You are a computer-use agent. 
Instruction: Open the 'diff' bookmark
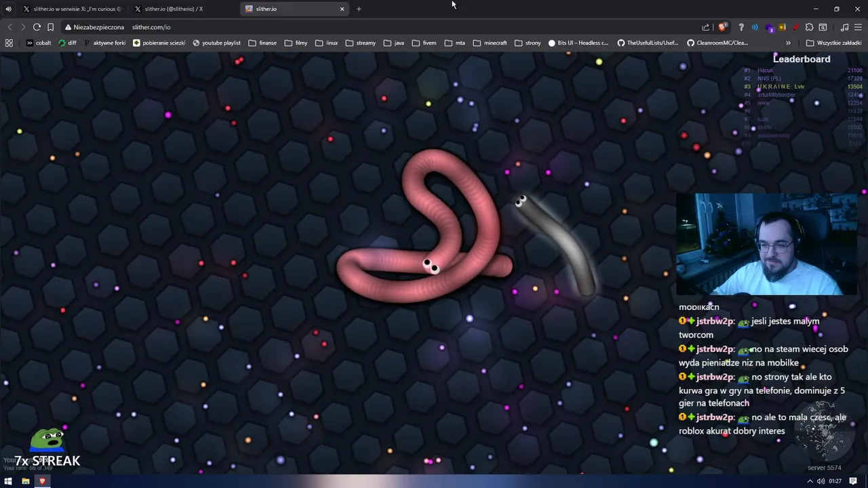(67, 43)
